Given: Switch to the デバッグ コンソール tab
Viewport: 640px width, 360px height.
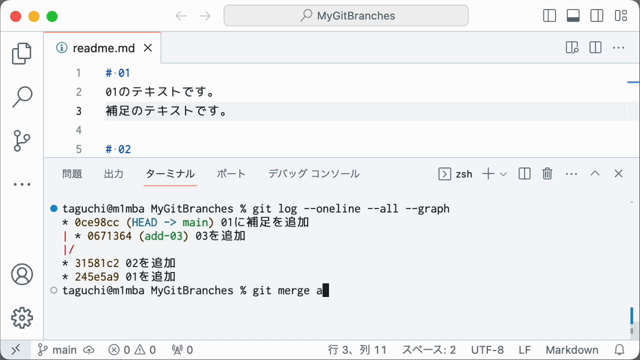Looking at the screenshot, I should coord(314,174).
